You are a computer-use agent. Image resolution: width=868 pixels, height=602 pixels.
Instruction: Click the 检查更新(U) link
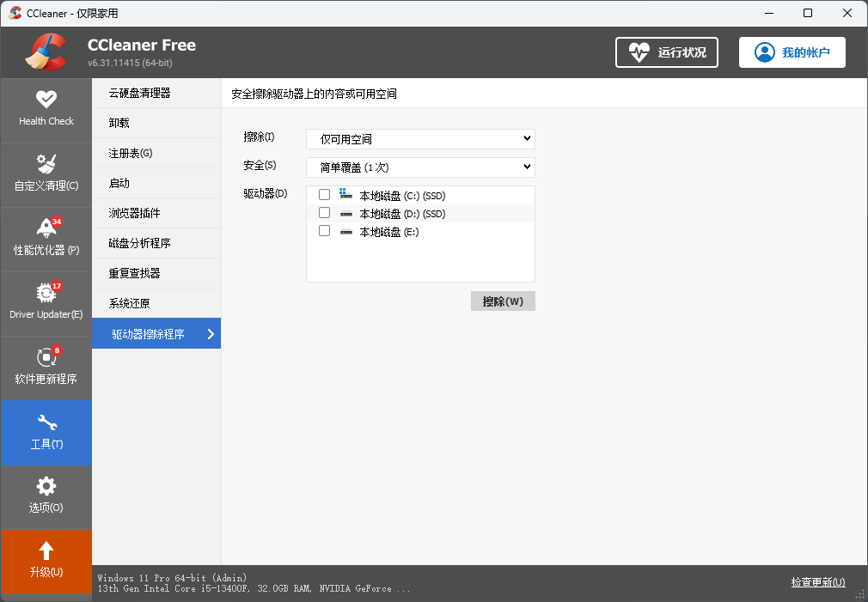pyautogui.click(x=818, y=582)
